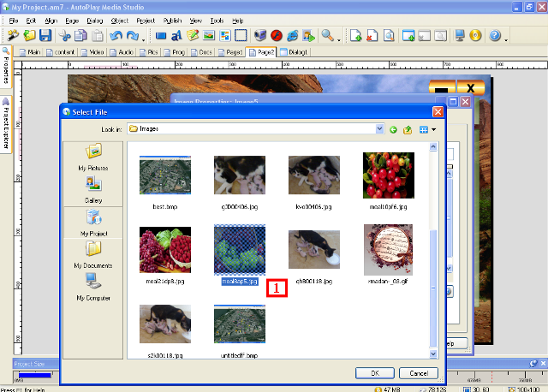Click the green Back navigation icon

[x=394, y=129]
